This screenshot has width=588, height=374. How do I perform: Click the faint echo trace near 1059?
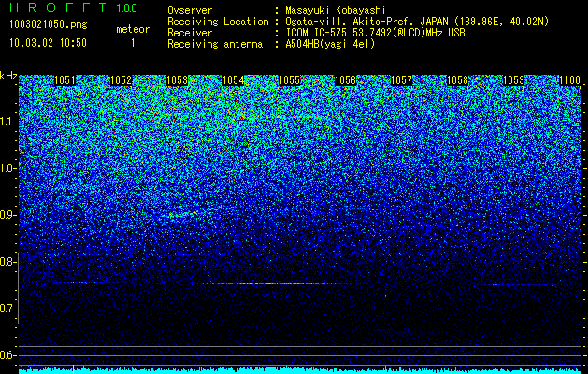click(x=518, y=285)
